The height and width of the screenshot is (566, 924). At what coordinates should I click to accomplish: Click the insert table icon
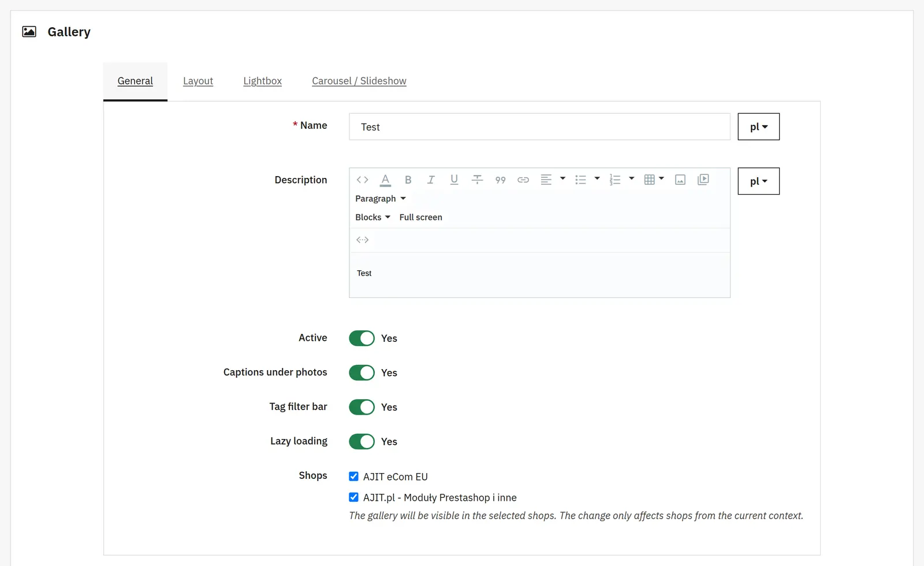tap(649, 180)
